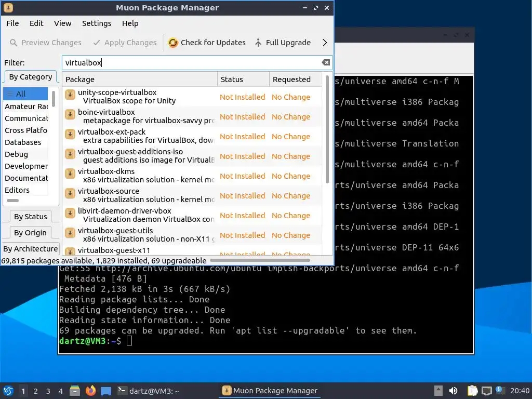Open the Edit menu
Viewport: 532px width, 399px height.
coord(36,23)
